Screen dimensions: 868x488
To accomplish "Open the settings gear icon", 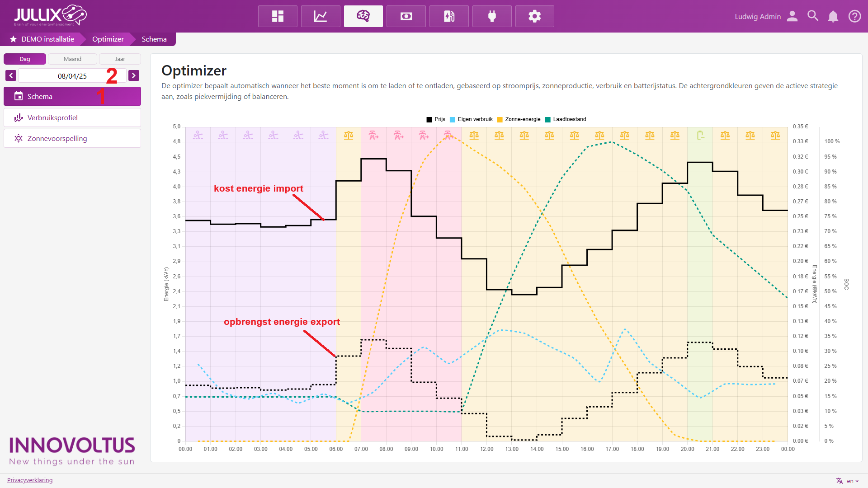I will coord(534,16).
